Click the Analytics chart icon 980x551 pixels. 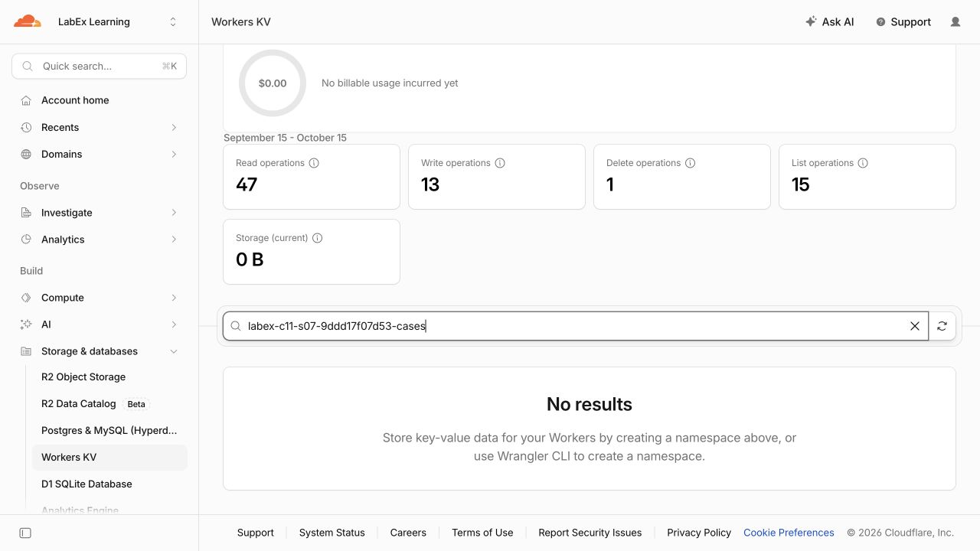(x=26, y=240)
